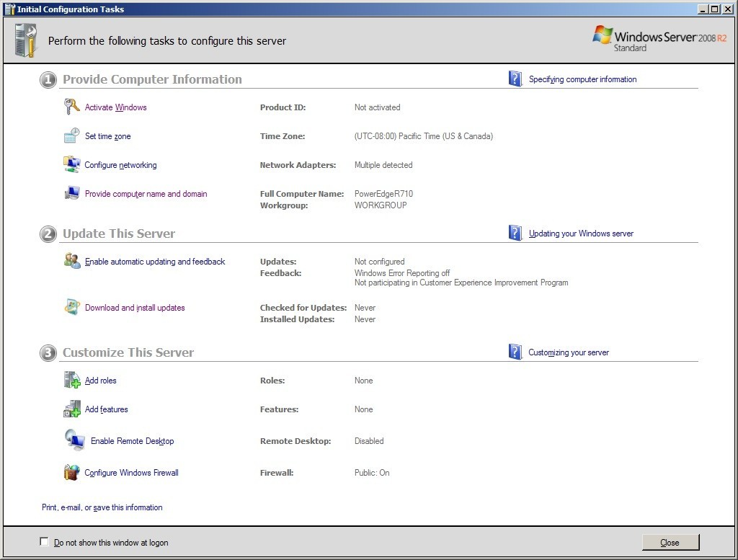Image resolution: width=738 pixels, height=560 pixels.
Task: Click the Features: None value
Action: click(x=363, y=409)
